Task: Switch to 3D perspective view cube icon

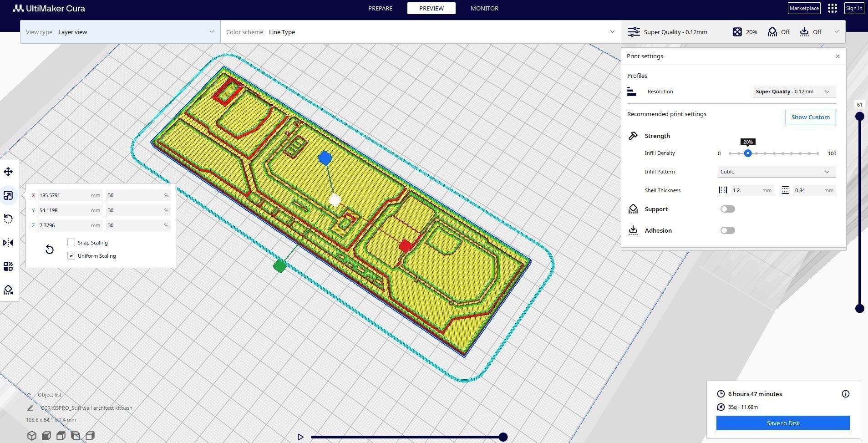Action: coord(31,436)
